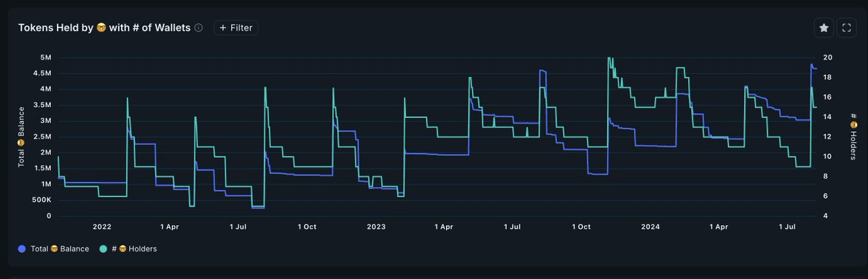Click the 6 right-axis label
This screenshot has height=279, width=868.
[826, 196]
